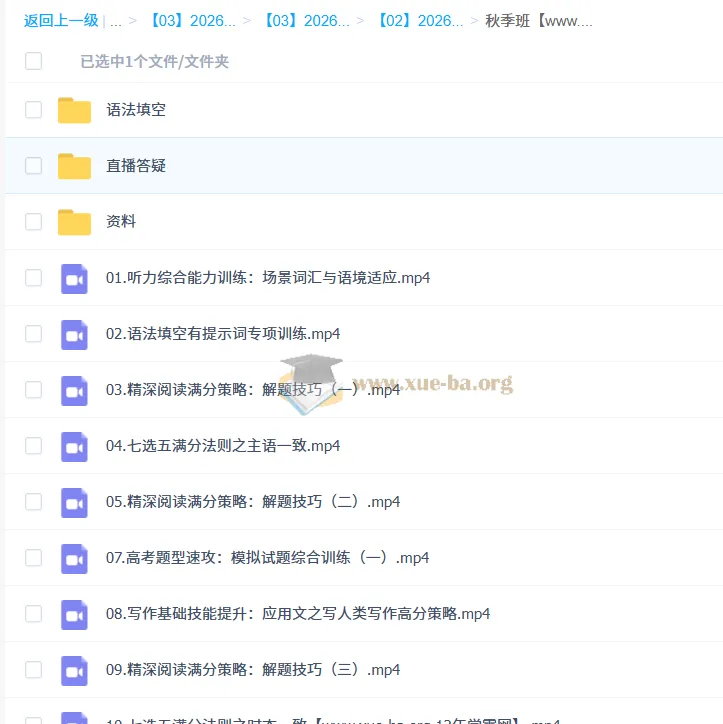
Task: Go back via 返回上一级 link
Action: click(61, 21)
